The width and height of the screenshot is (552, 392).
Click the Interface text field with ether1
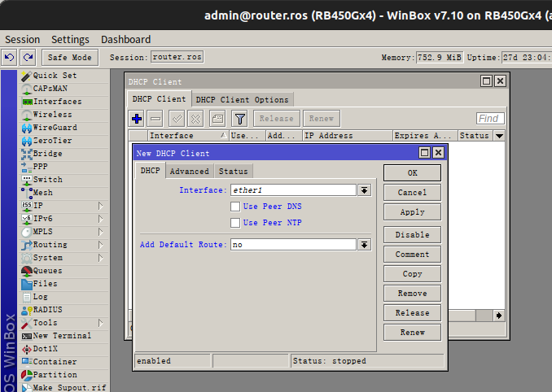(293, 190)
